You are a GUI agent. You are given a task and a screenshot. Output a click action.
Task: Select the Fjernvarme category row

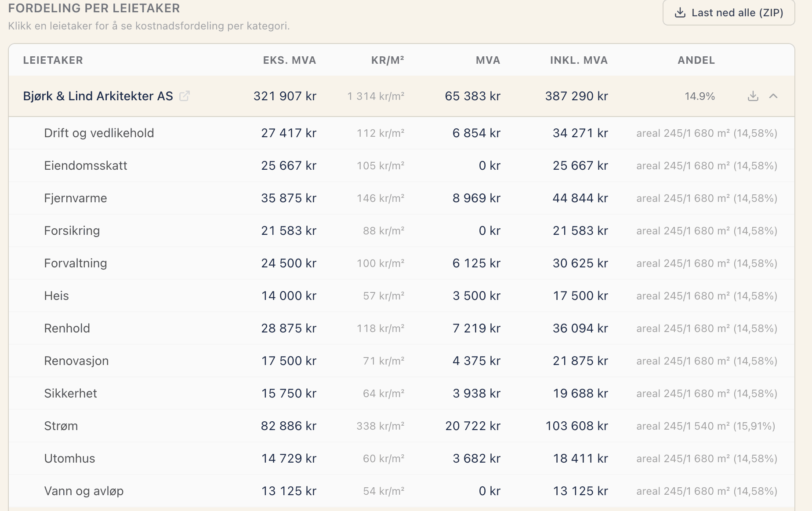coord(402,198)
